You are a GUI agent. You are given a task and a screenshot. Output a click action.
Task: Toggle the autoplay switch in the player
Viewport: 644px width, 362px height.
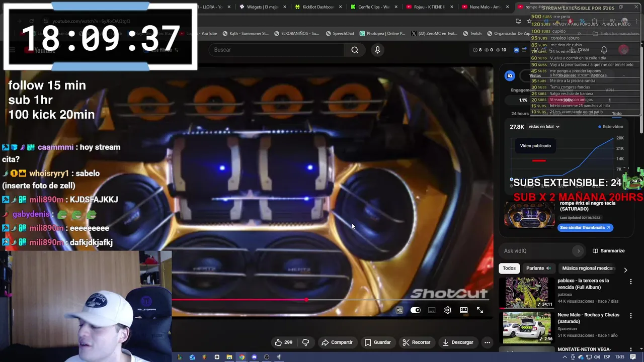coord(416,310)
